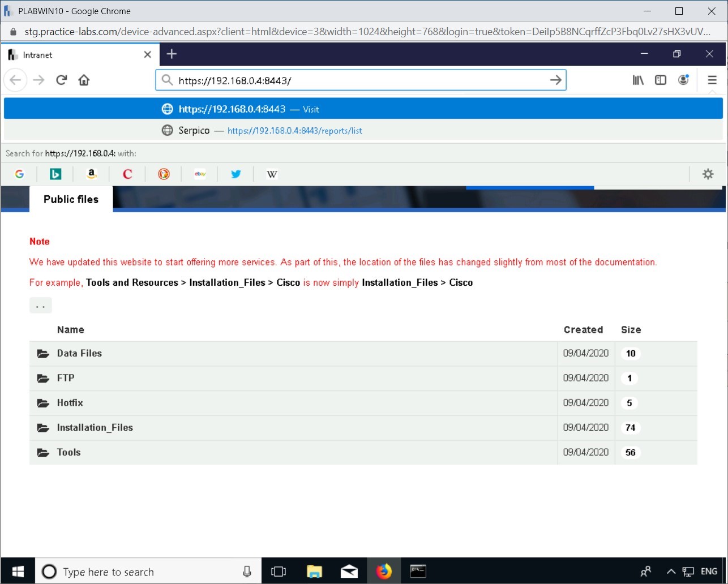Click the Amazon search shortcut icon
The width and height of the screenshot is (728, 584).
click(91, 174)
